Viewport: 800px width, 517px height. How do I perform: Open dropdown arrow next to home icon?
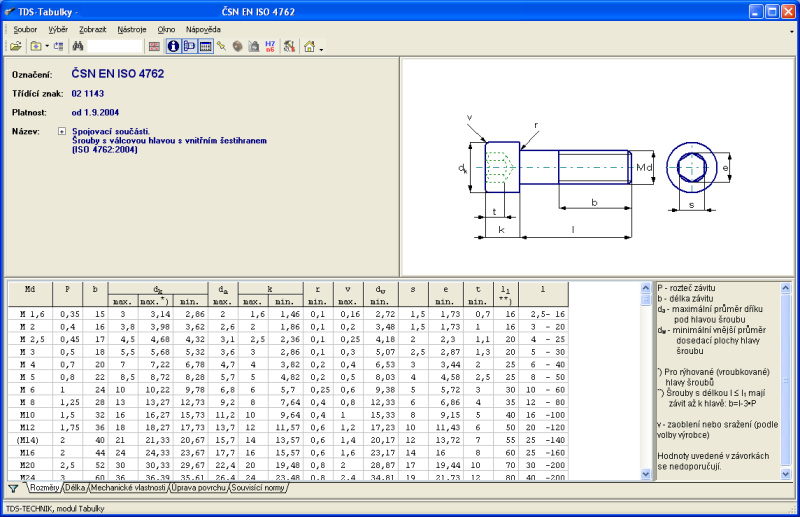click(321, 49)
